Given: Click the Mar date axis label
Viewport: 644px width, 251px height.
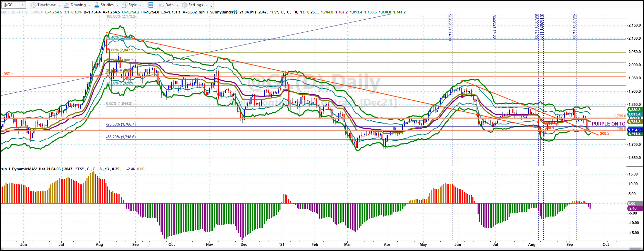Looking at the screenshot, I should pos(348,244).
